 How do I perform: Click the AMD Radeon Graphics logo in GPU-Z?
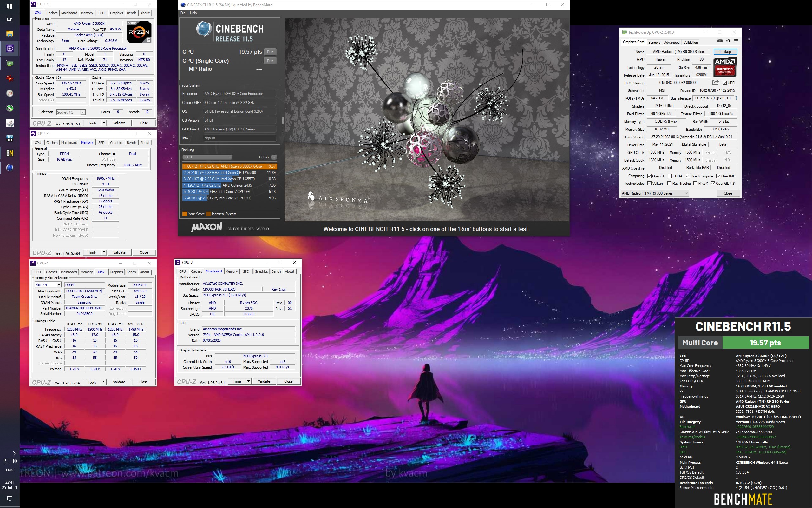[x=725, y=67]
